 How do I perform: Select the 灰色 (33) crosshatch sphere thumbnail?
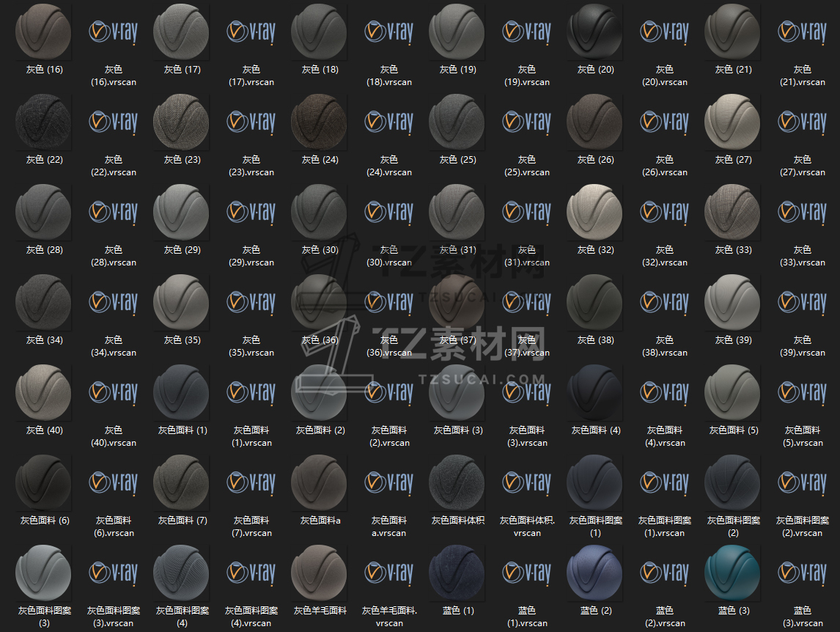tap(732, 212)
